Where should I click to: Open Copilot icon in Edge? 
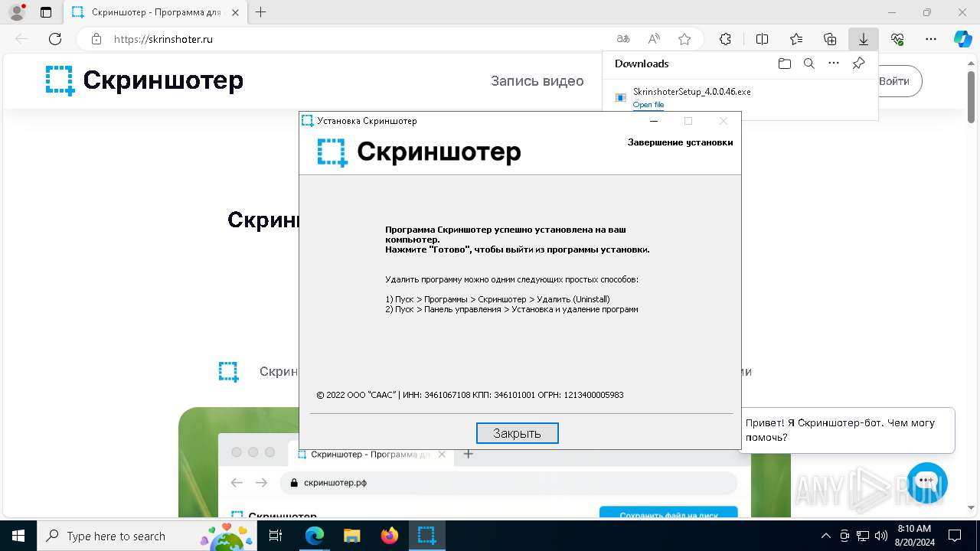[x=962, y=39]
